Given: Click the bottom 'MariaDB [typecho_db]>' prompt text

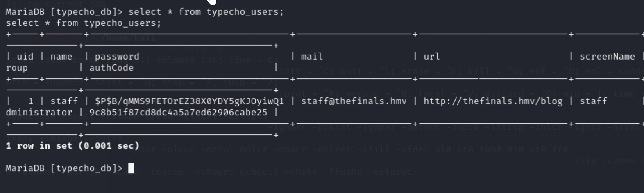Looking at the screenshot, I should coord(64,168).
